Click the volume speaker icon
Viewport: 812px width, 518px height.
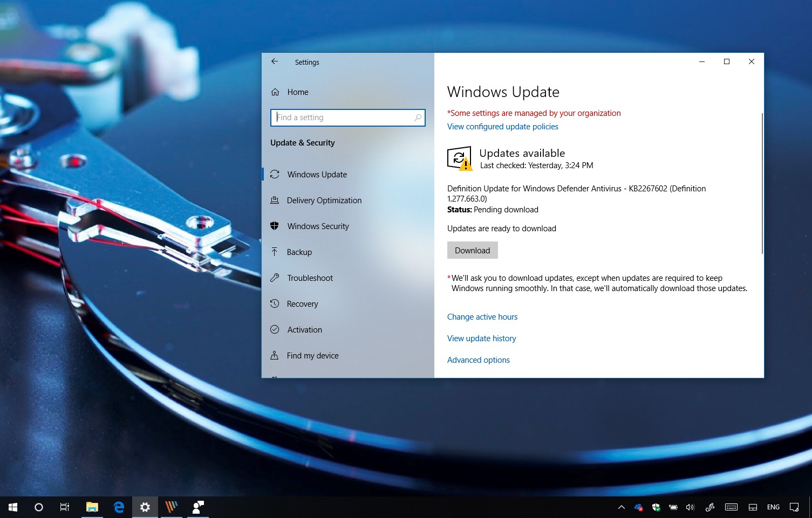point(690,507)
